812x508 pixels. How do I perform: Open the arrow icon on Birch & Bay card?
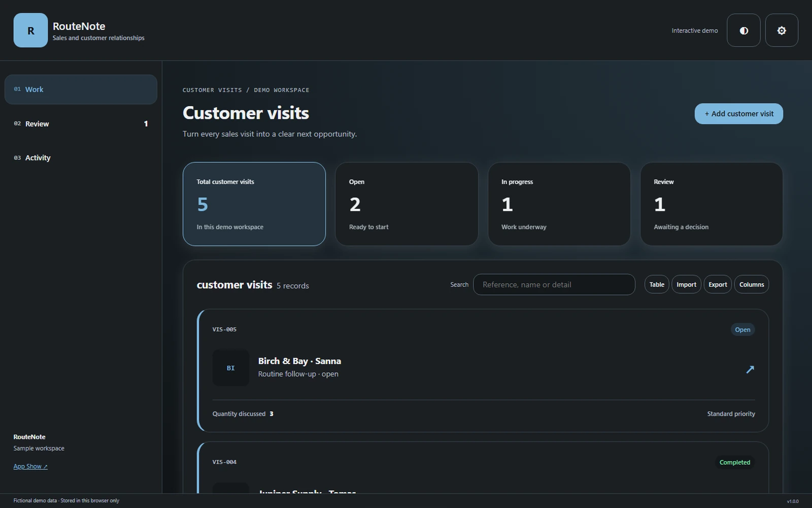tap(750, 369)
